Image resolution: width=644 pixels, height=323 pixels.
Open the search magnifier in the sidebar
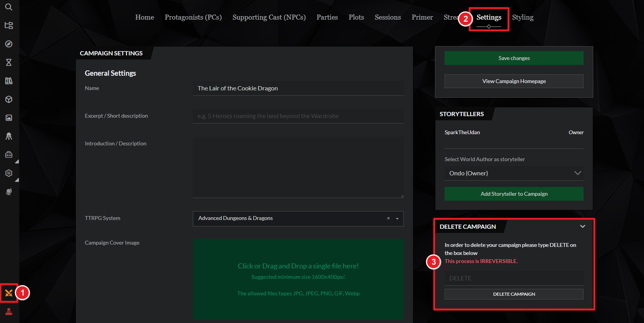point(8,7)
